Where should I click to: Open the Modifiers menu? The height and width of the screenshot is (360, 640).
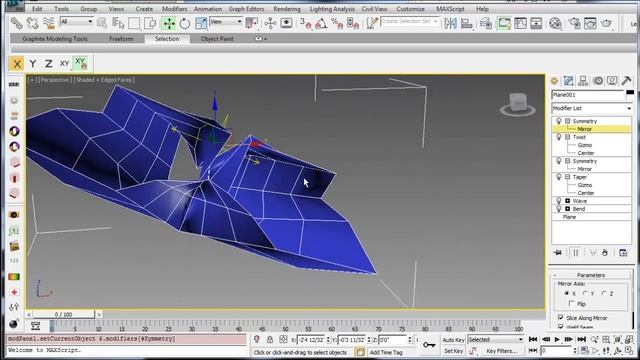pyautogui.click(x=174, y=9)
